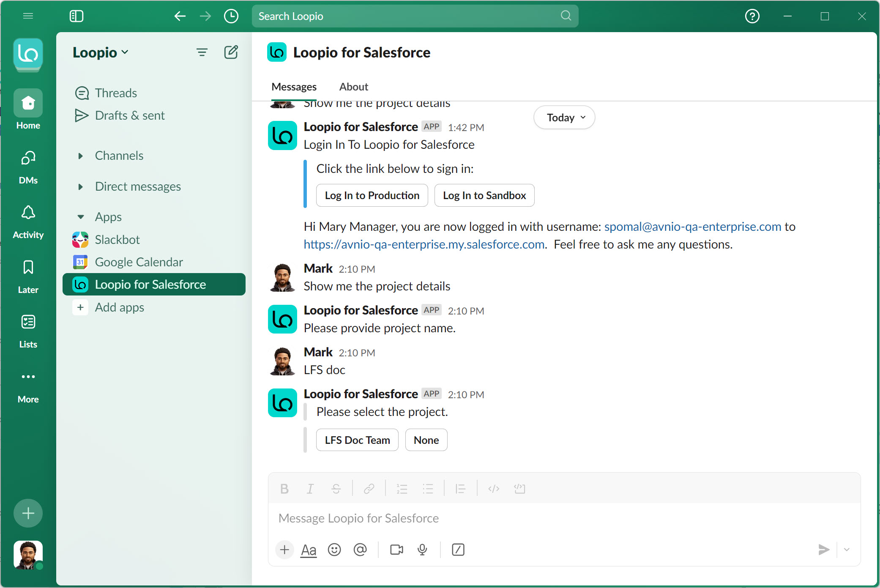Toggle strikethrough formatting in composer
The height and width of the screenshot is (588, 880).
click(x=336, y=489)
